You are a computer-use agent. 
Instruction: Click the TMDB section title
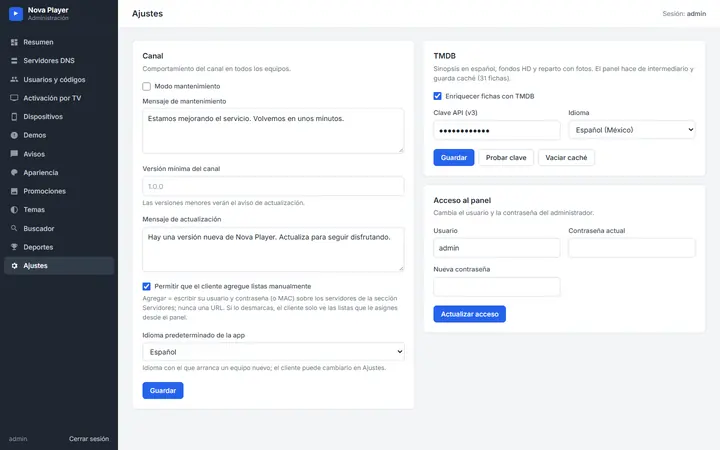[x=444, y=56]
